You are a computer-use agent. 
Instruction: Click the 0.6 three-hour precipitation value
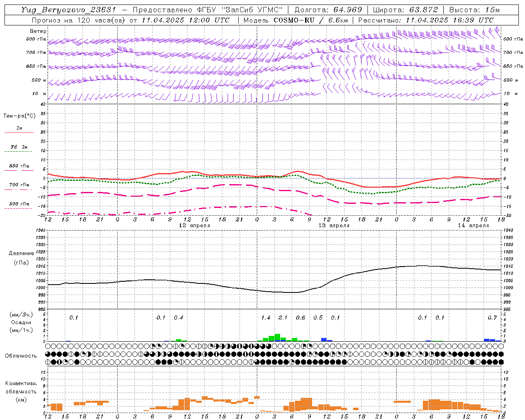301,318
